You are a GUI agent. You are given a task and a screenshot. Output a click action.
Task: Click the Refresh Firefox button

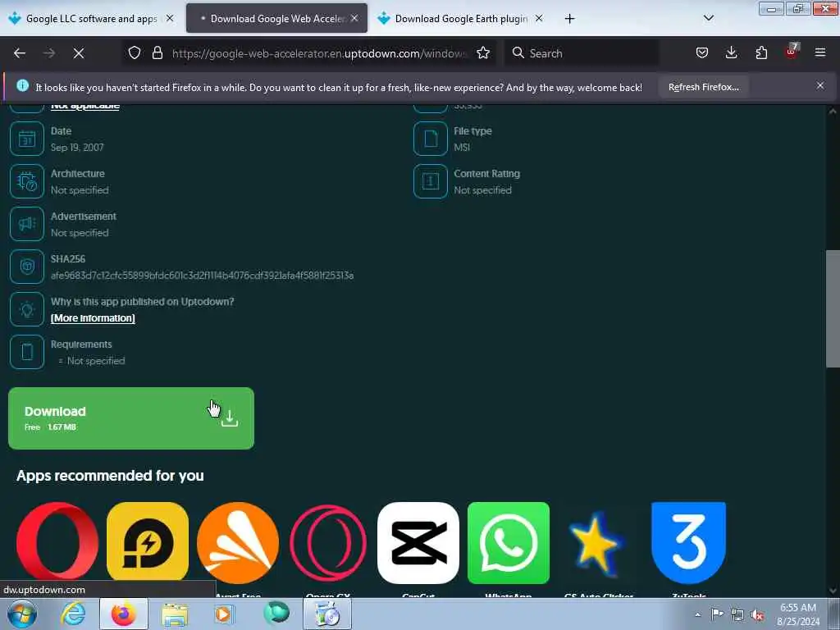click(703, 87)
